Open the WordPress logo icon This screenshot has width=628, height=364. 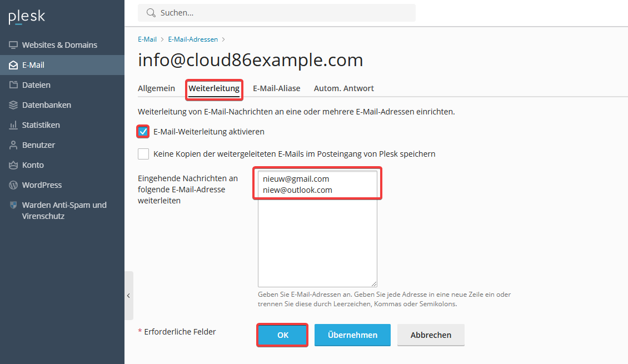(13, 185)
